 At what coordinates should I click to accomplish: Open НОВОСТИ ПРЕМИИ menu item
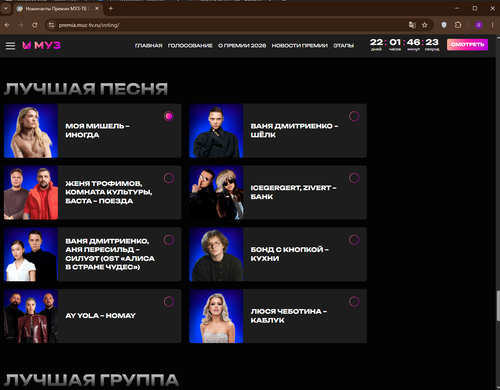point(300,46)
